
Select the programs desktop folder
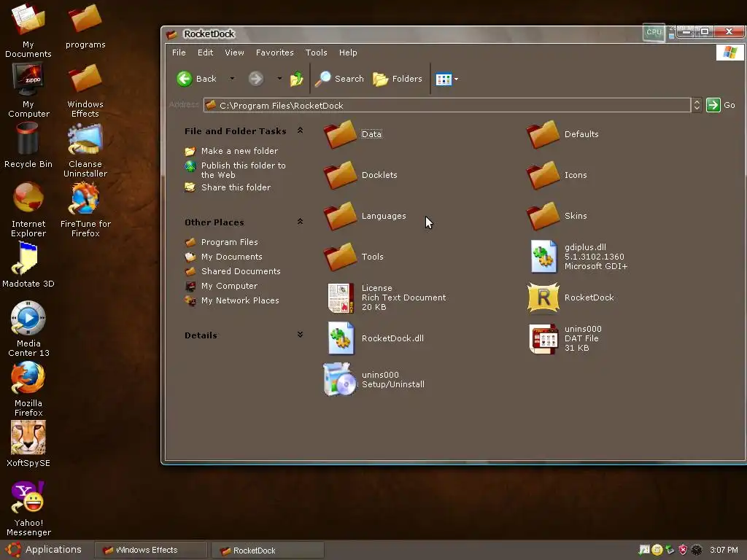pos(85,20)
